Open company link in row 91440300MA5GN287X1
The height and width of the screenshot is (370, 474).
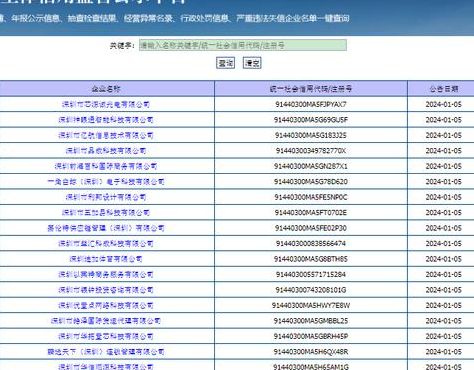pos(106,166)
